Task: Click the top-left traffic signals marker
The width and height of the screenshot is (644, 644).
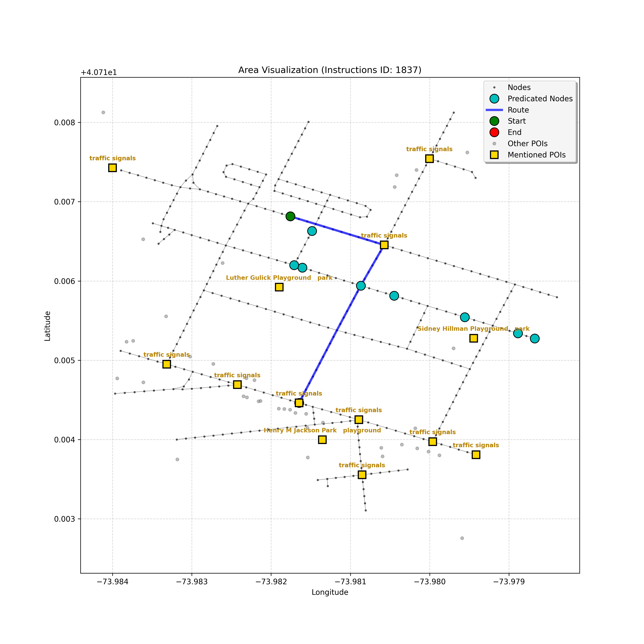Action: pos(112,168)
